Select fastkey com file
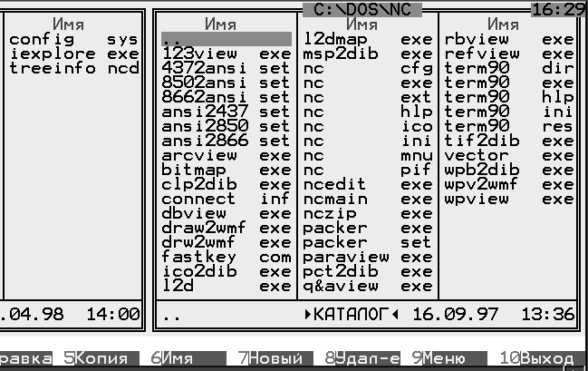 click(x=227, y=258)
